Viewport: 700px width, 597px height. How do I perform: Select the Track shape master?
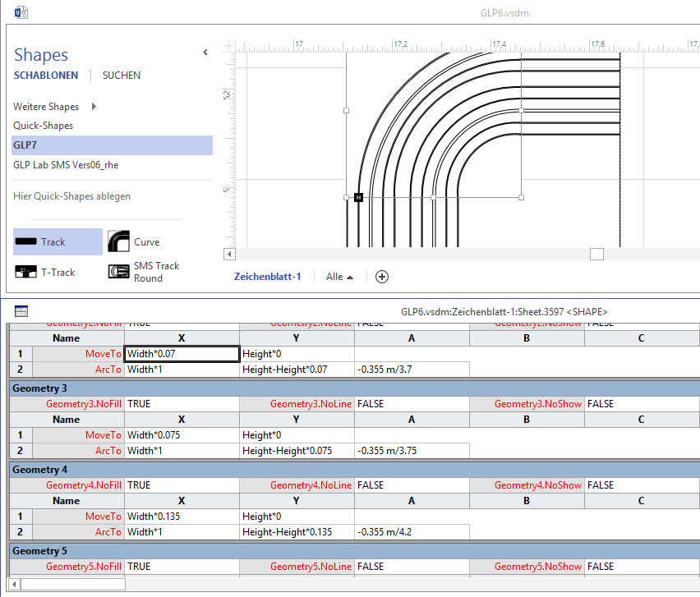click(x=58, y=242)
